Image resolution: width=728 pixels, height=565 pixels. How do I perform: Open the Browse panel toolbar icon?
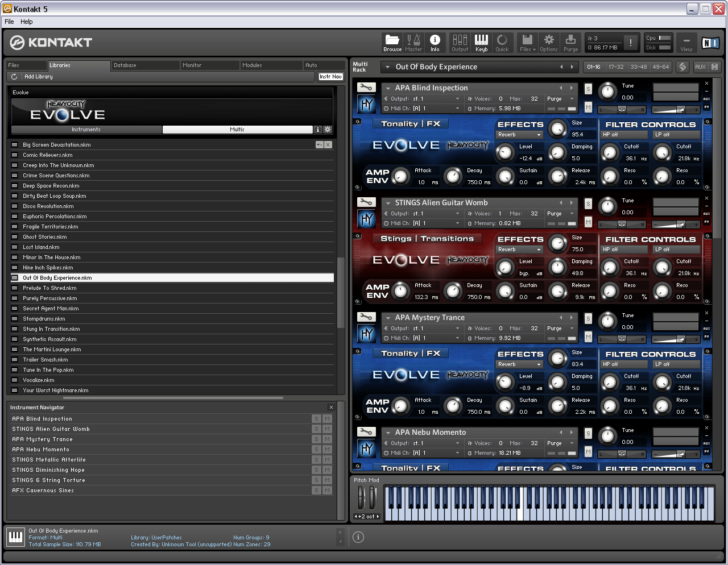pyautogui.click(x=392, y=43)
